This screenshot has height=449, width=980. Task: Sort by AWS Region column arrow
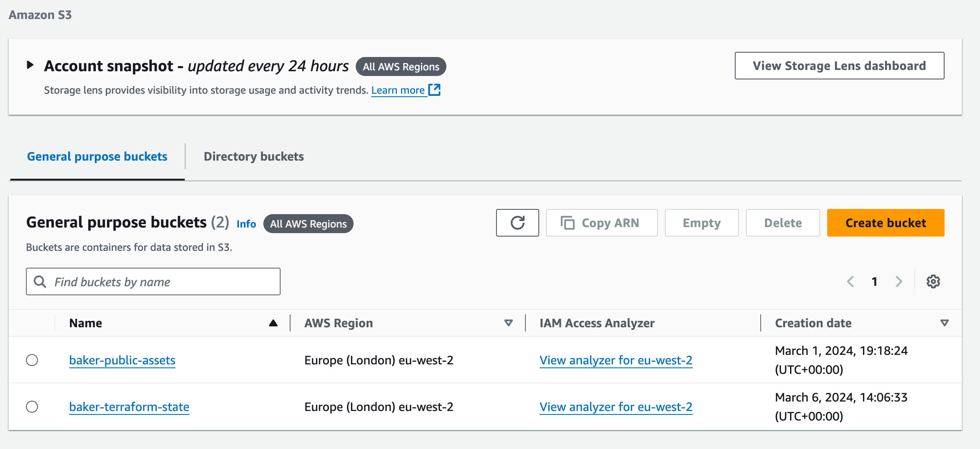508,323
